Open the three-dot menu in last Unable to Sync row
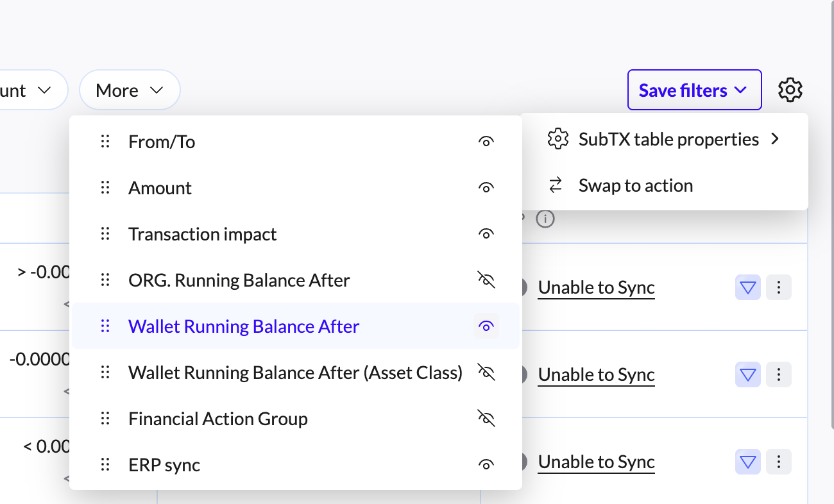This screenshot has width=834, height=504. (778, 462)
